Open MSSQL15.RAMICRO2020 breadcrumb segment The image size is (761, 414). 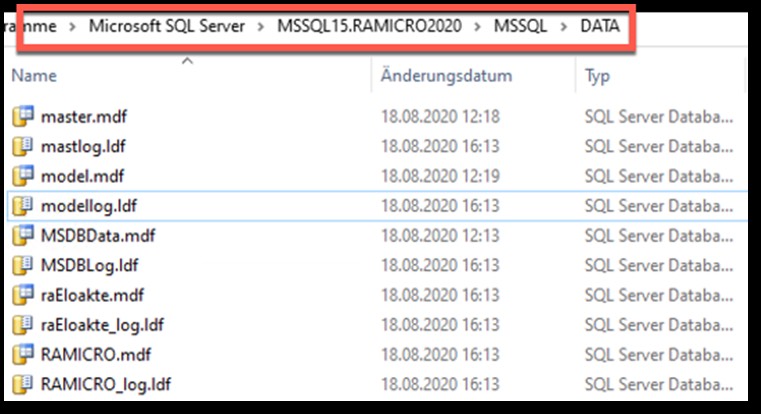pos(369,26)
